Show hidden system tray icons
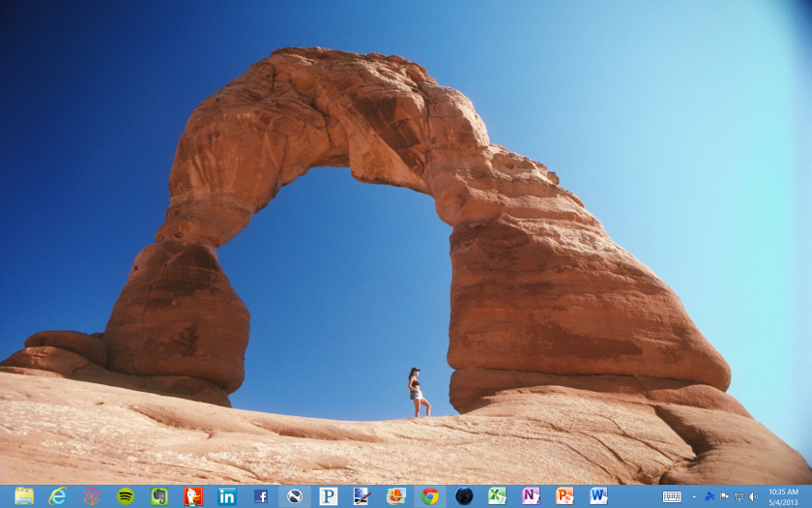Image resolution: width=812 pixels, height=508 pixels. (x=694, y=496)
